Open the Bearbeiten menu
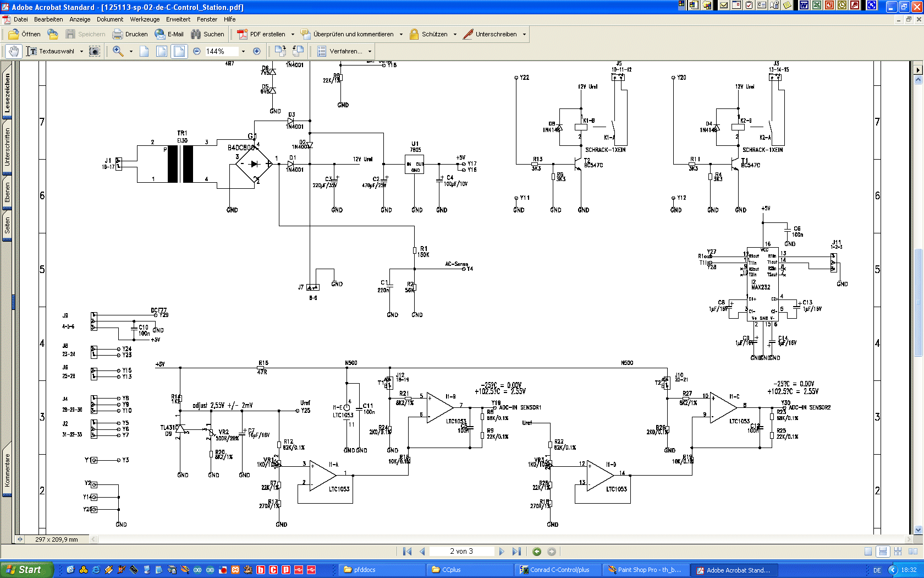 point(48,19)
